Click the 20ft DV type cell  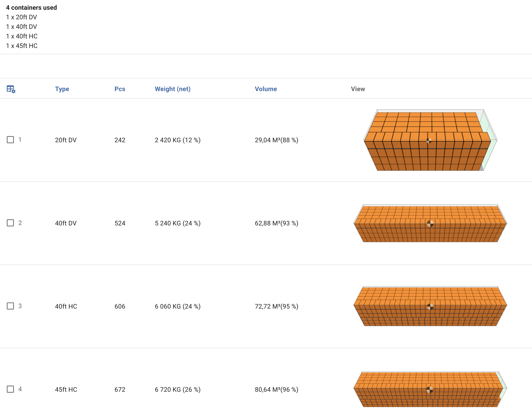pyautogui.click(x=66, y=140)
